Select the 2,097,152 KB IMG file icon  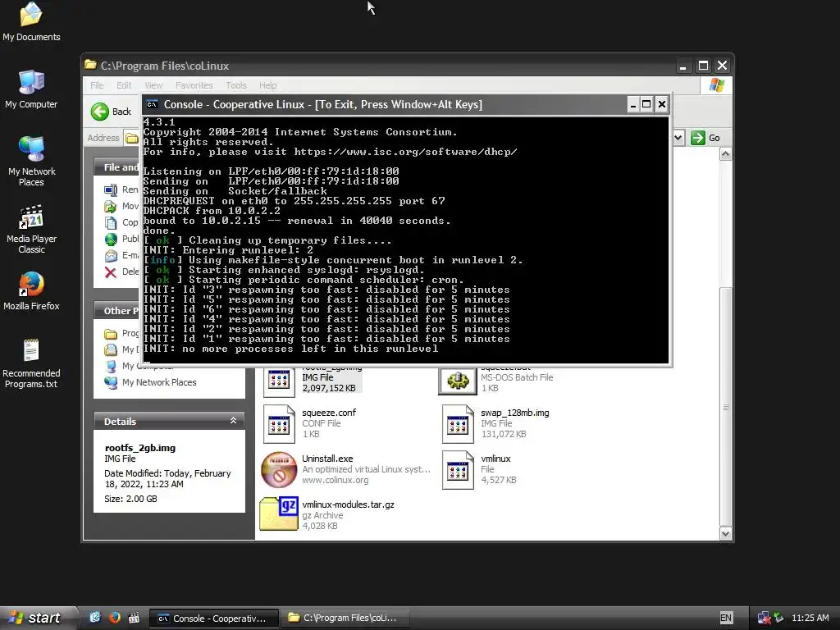(x=279, y=381)
